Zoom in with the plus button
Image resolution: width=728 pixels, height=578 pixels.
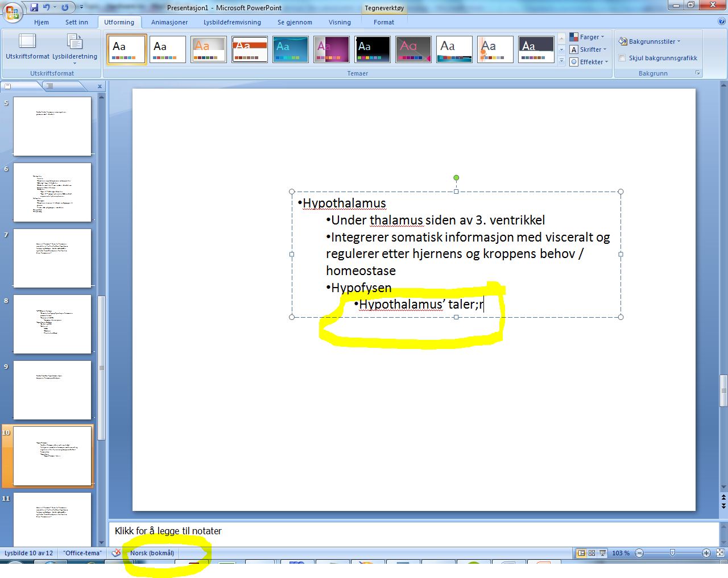pos(706,553)
